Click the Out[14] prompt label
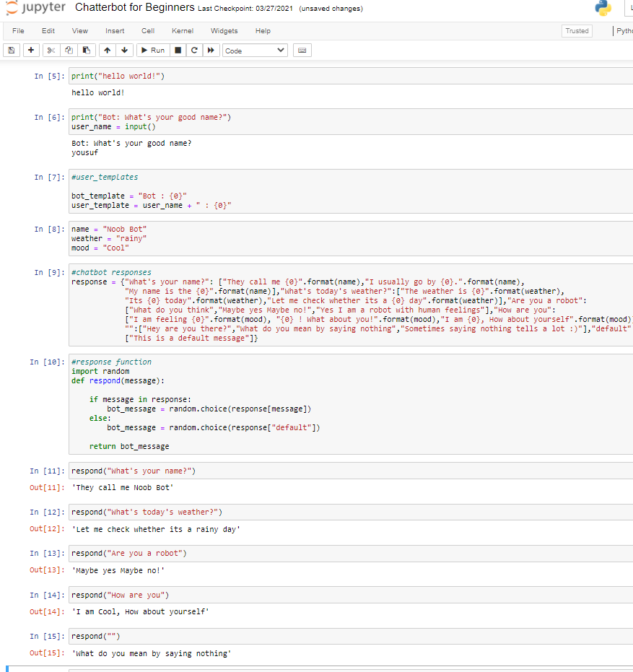This screenshot has height=672, width=633. 47,611
